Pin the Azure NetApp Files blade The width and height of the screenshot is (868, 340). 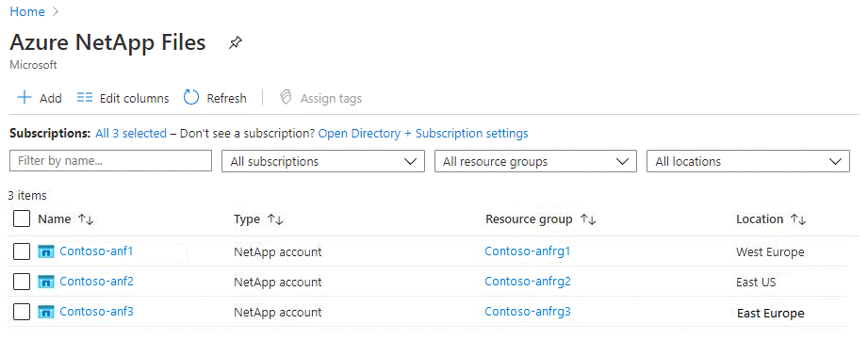[x=236, y=43]
